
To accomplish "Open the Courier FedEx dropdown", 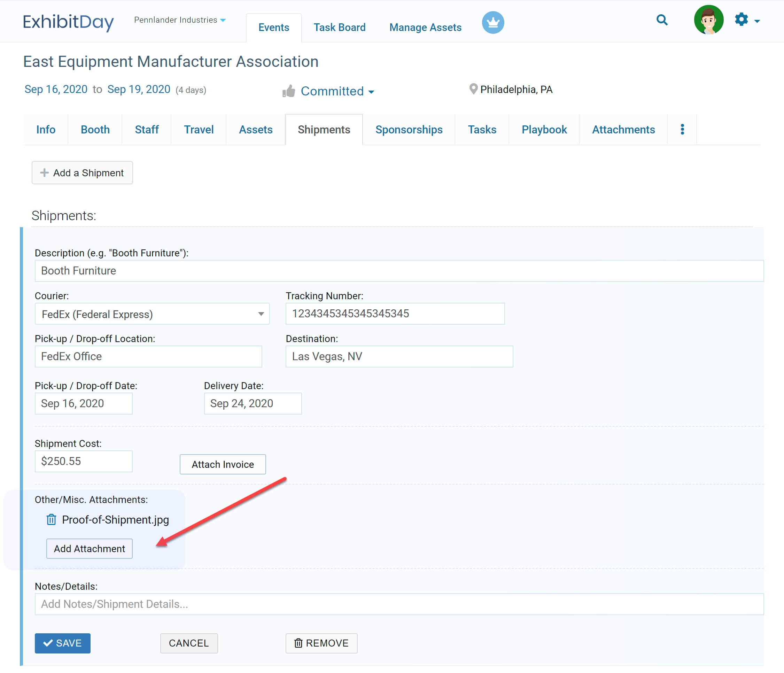I will pos(152,314).
